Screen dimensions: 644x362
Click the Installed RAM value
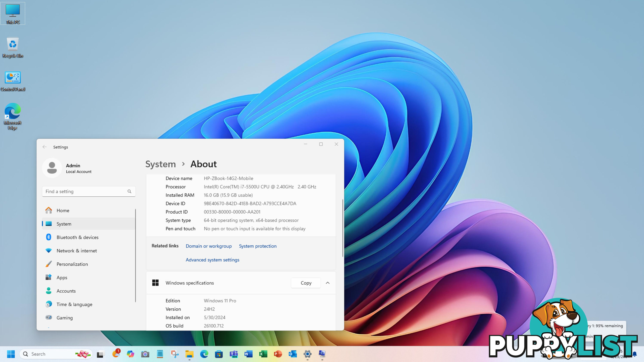228,195
